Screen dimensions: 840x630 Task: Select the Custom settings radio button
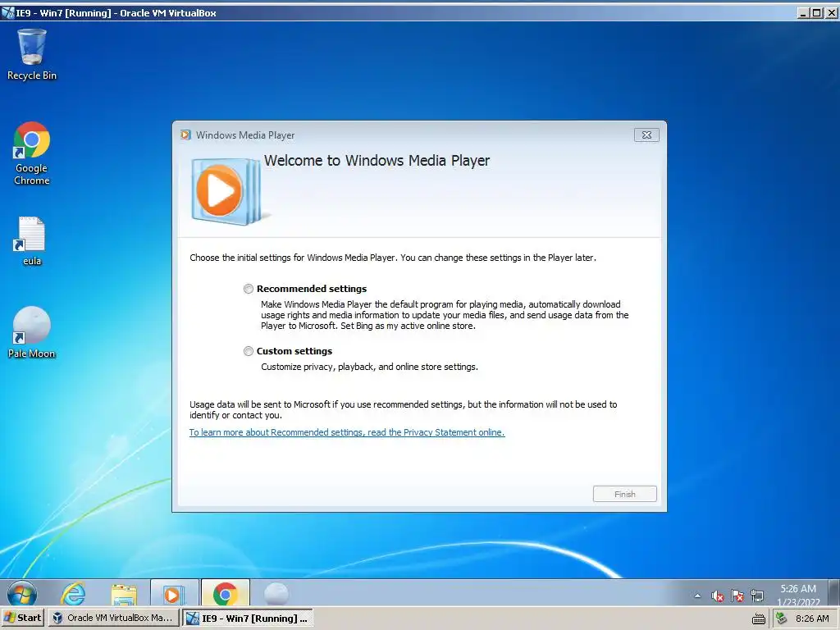click(248, 351)
